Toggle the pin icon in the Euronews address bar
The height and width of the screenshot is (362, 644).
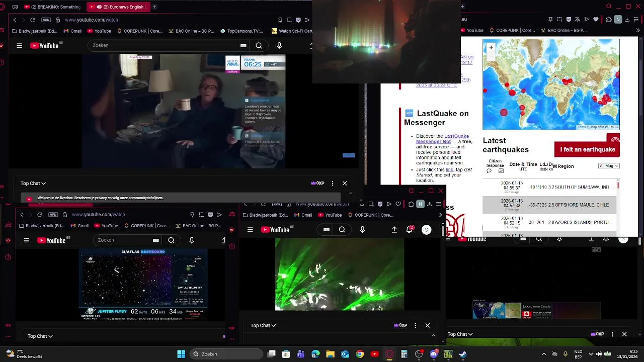click(x=280, y=20)
